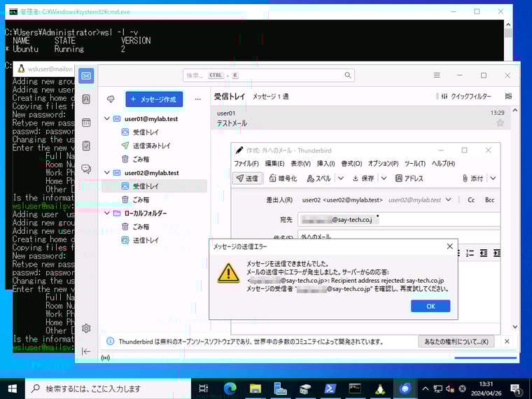Open the 表示(V) menu
This screenshot has height=399, width=532.
300,164
